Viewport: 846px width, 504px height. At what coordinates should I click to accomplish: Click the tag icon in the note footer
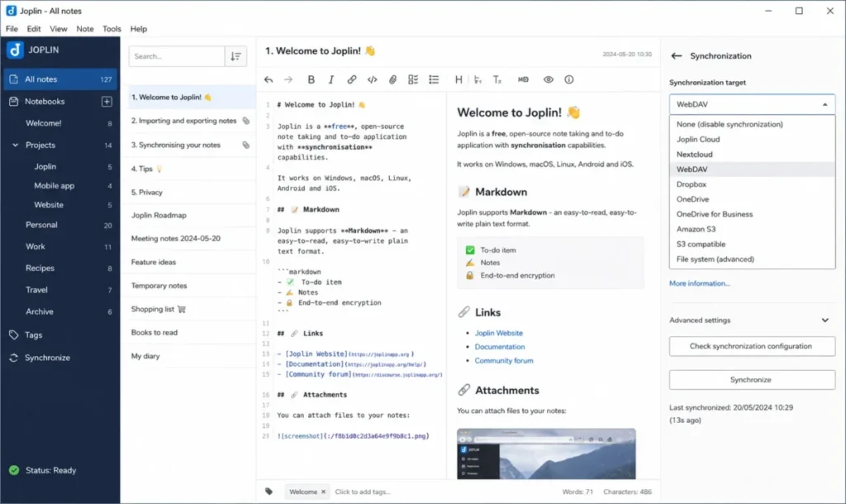pos(269,491)
